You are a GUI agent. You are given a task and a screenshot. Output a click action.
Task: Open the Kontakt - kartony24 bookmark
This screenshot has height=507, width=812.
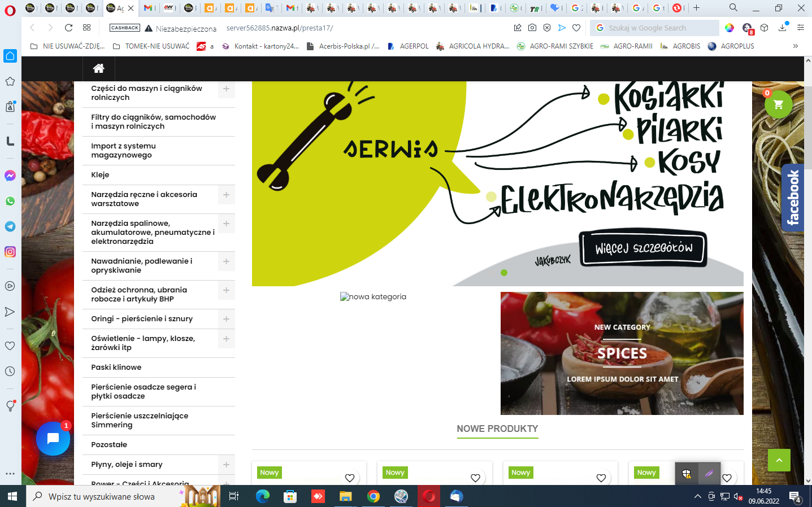[260, 46]
